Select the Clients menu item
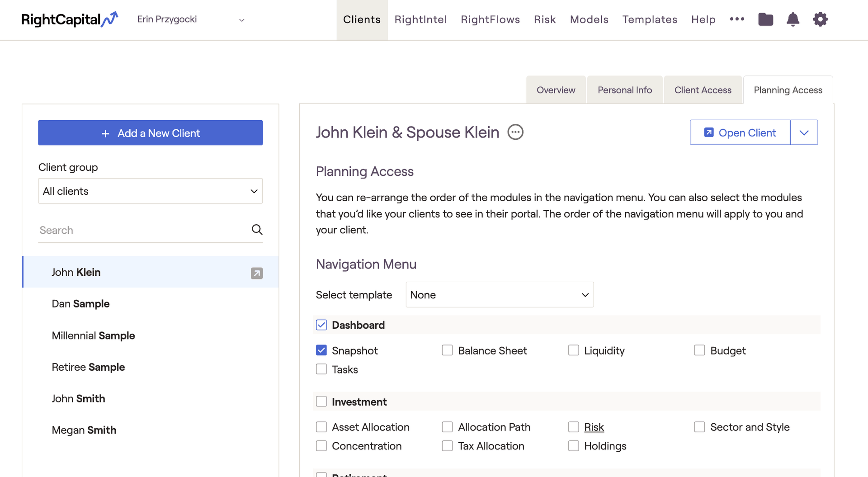Viewport: 868px width, 477px height. [362, 20]
